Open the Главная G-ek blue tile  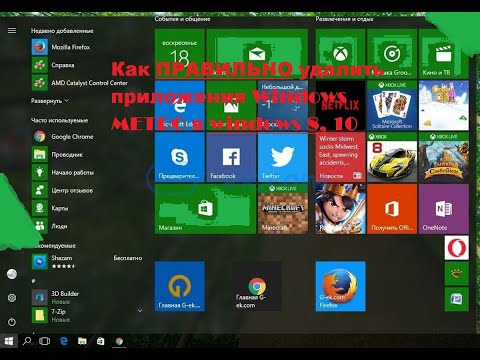(x=180, y=286)
